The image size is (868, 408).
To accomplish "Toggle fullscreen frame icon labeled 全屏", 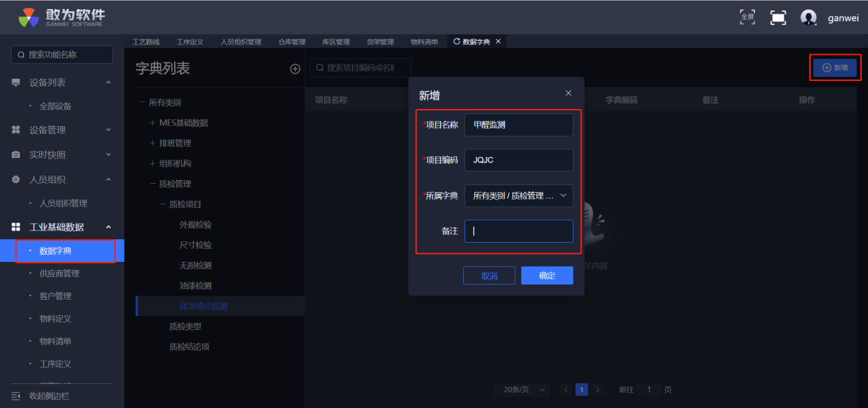I will point(747,17).
